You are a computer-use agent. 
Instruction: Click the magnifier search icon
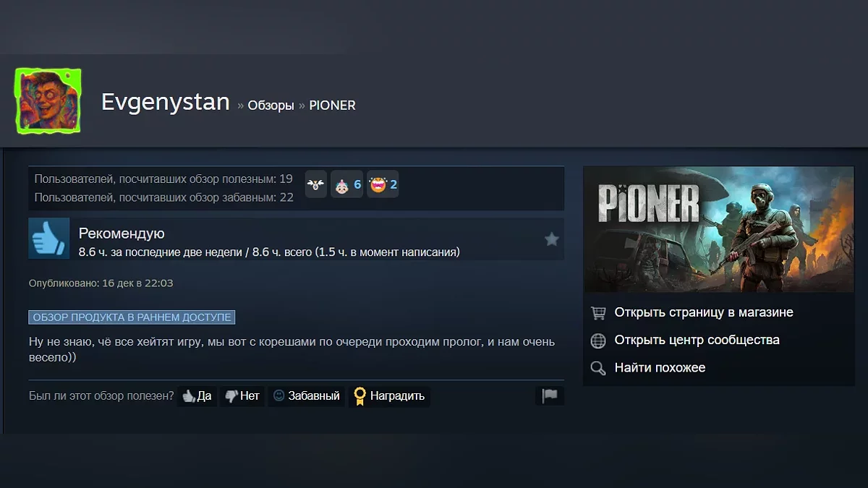[598, 368]
